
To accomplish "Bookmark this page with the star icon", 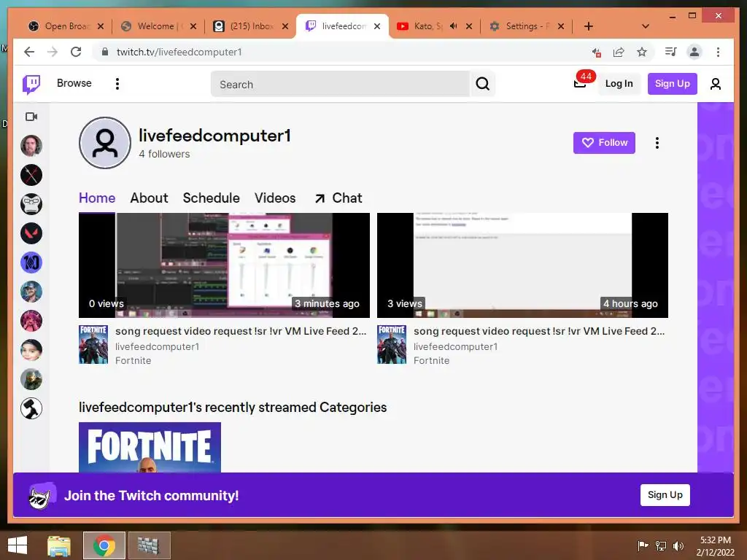I will [x=642, y=52].
